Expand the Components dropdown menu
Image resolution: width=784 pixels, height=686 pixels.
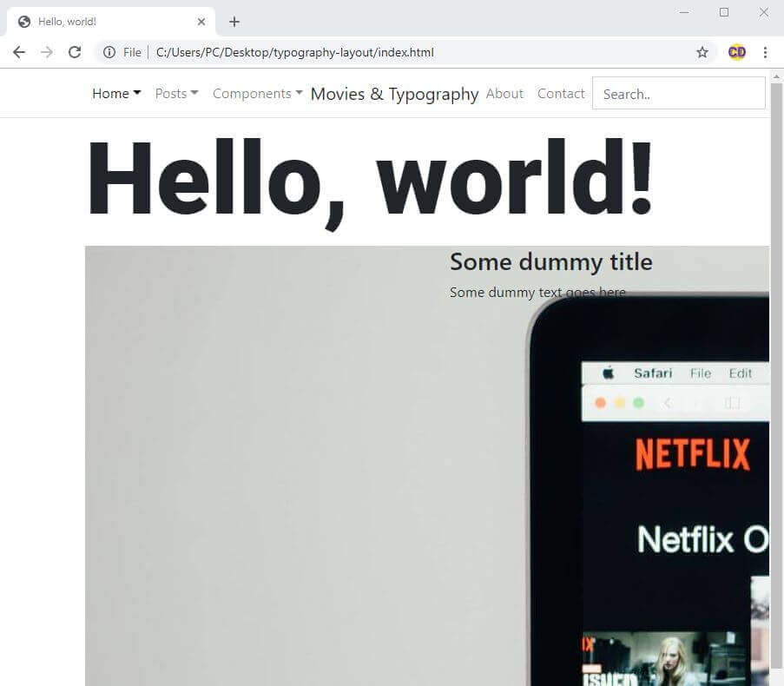(x=258, y=94)
